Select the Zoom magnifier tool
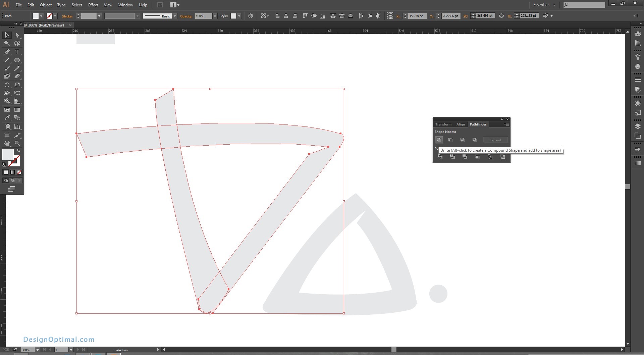Viewport: 644px width, 355px height. pyautogui.click(x=17, y=143)
